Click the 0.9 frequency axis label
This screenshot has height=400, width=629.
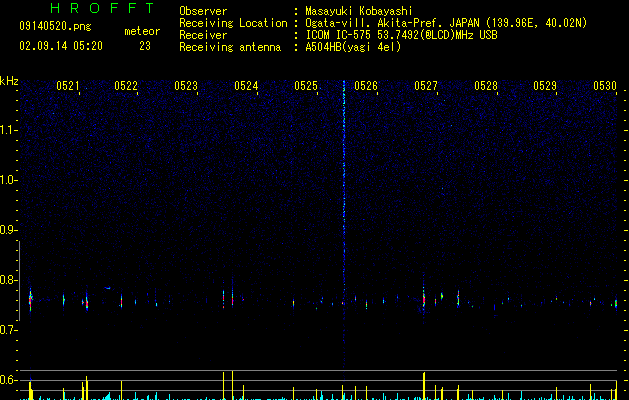click(x=8, y=230)
